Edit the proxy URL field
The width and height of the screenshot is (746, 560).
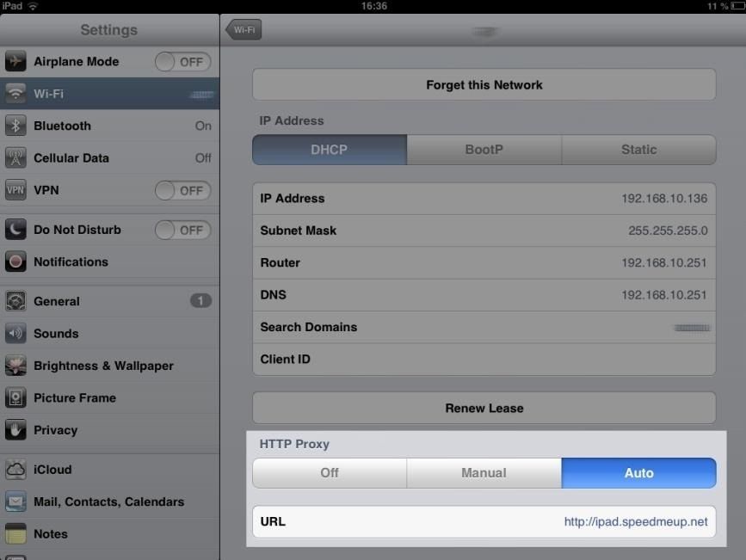coord(484,521)
